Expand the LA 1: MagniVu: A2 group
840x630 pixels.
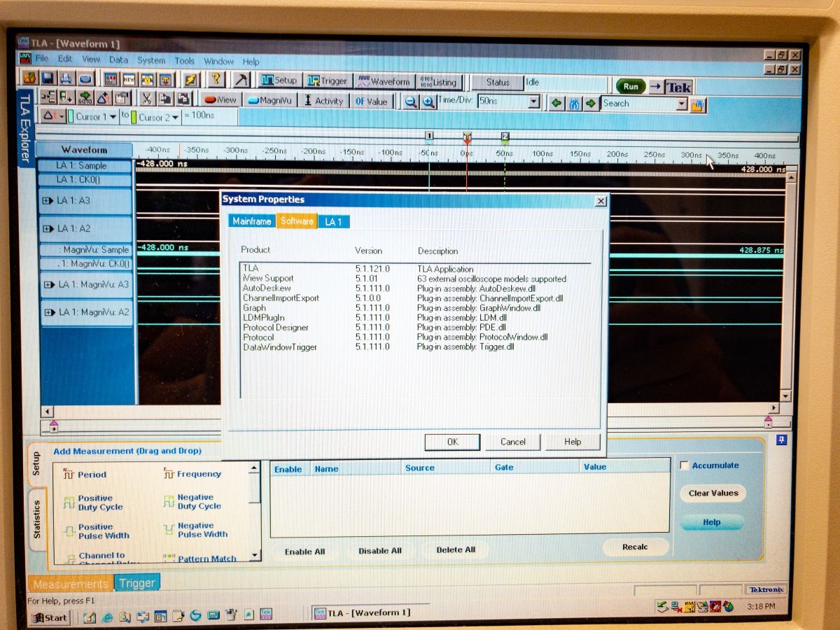click(x=48, y=312)
